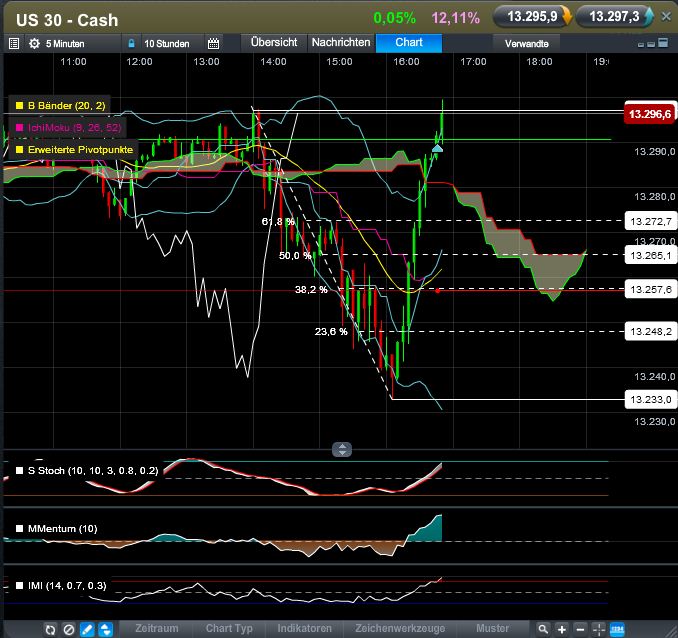Screen dimensions: 678x638
Task: Click the clear drawings (no-entry) icon
Action: (x=69, y=629)
